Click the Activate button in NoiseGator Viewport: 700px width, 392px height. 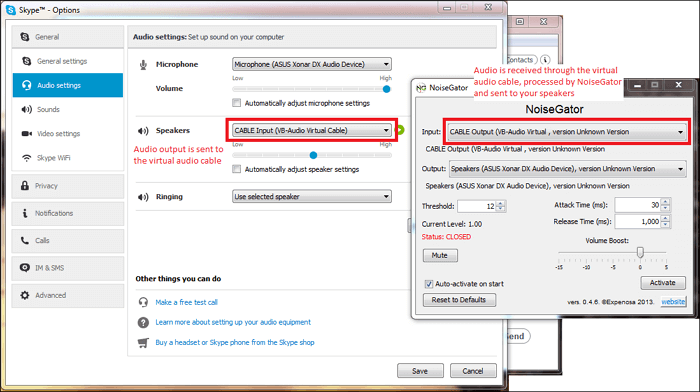pos(662,283)
